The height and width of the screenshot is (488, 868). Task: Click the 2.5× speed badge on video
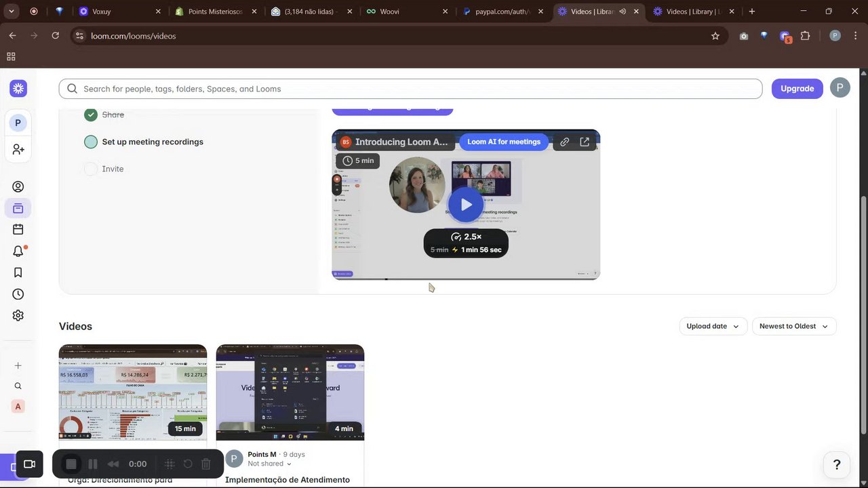(x=466, y=237)
